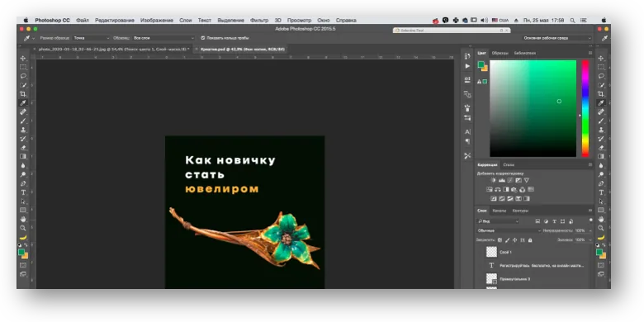Switch to the Образцы tab

pos(500,53)
